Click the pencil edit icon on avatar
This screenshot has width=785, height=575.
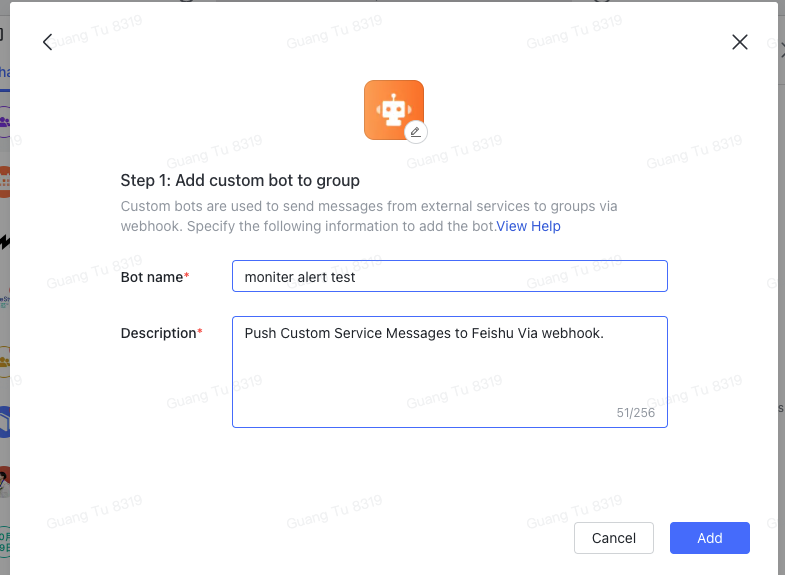click(x=416, y=132)
